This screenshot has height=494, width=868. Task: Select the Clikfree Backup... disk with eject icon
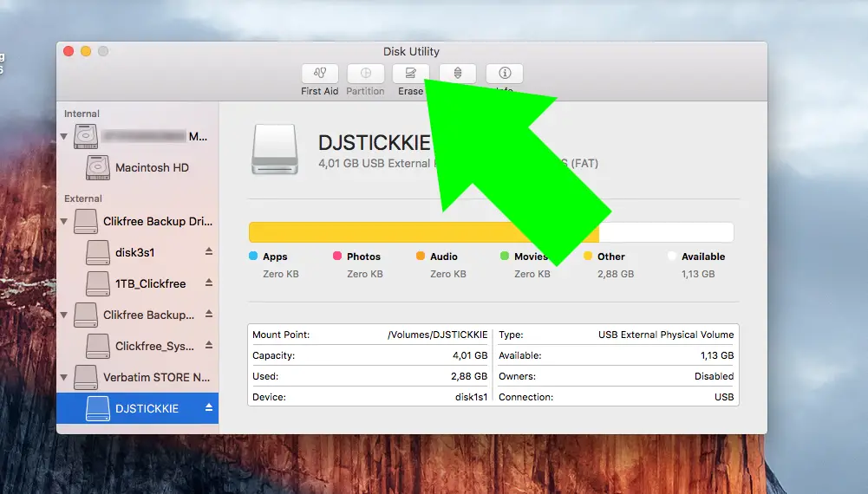click(137, 315)
